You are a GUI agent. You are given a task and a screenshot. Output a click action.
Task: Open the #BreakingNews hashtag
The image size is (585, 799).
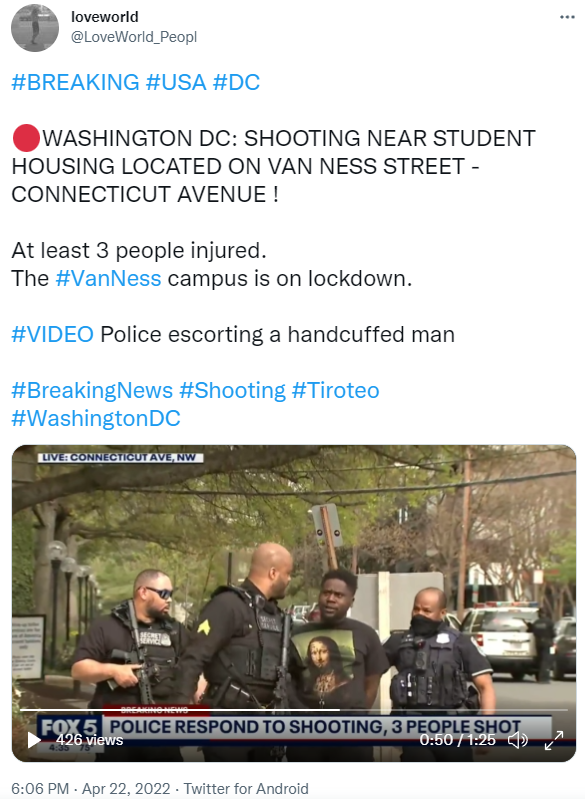[x=92, y=391]
